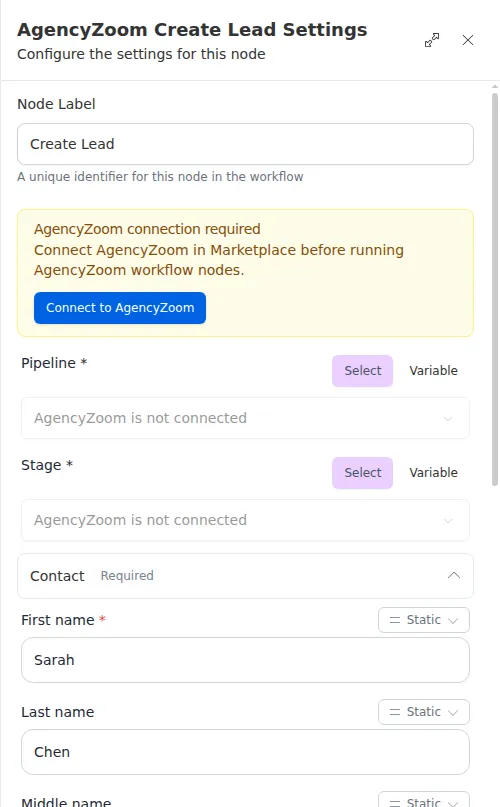
Task: Click Connect to AgencyZoom button
Action: coord(120,308)
